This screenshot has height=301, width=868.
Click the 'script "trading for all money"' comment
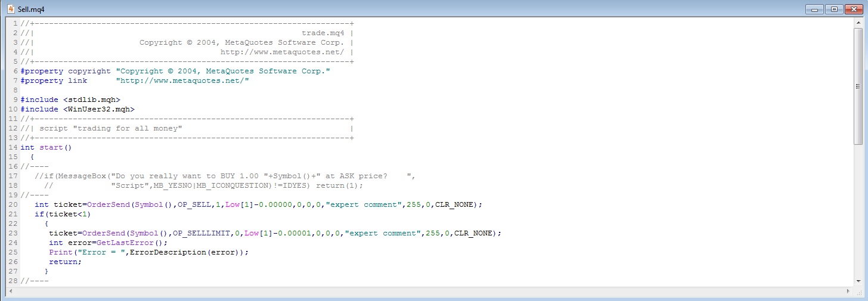click(x=111, y=128)
